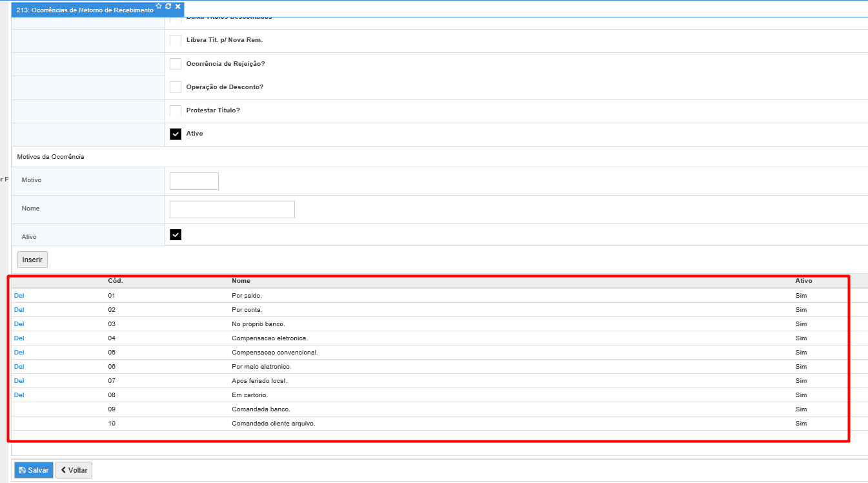Click the Nome column header in the table
The image size is (868, 483).
[x=241, y=281]
